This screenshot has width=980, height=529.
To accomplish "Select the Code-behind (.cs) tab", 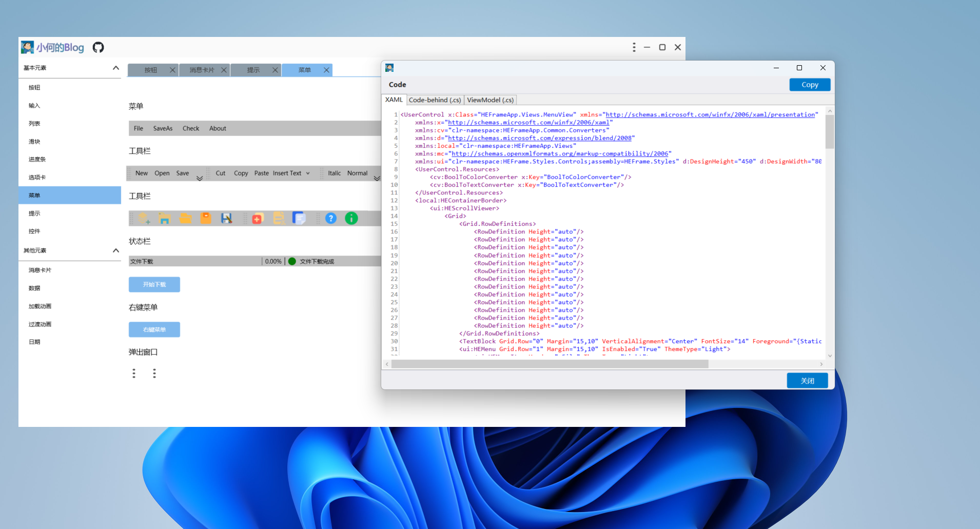I will 435,100.
